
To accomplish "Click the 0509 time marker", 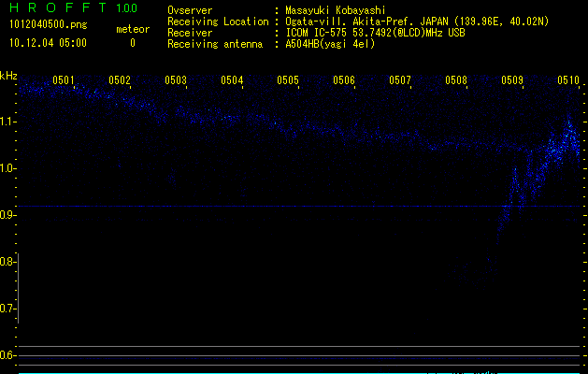I will (512, 79).
